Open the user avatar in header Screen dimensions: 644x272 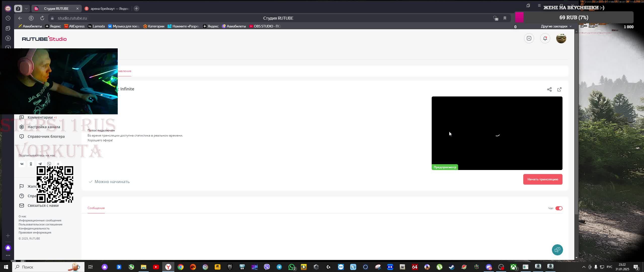561,38
